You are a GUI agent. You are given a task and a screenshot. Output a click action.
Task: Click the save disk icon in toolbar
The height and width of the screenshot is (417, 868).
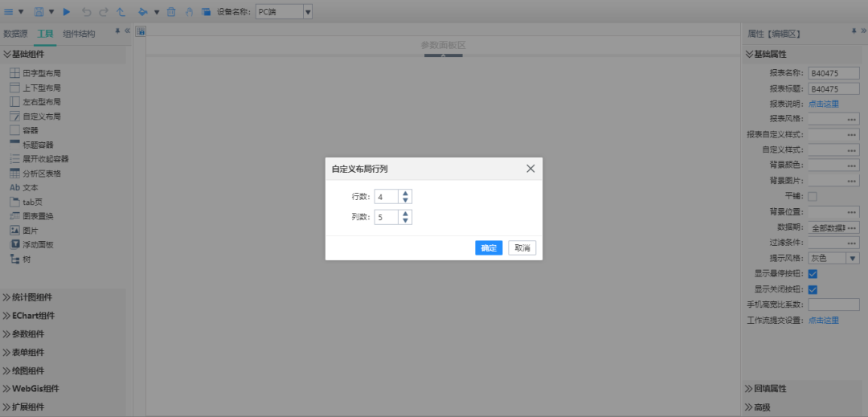coord(39,12)
